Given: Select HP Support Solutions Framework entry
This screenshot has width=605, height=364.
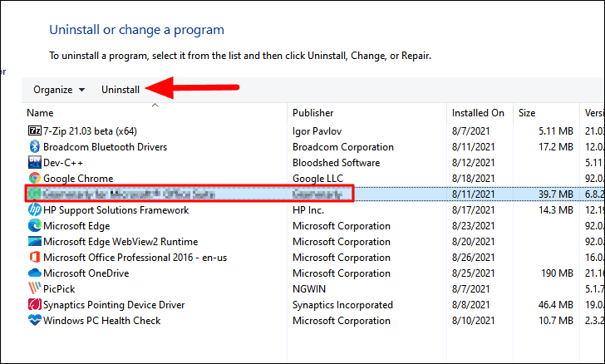Looking at the screenshot, I should (x=116, y=210).
